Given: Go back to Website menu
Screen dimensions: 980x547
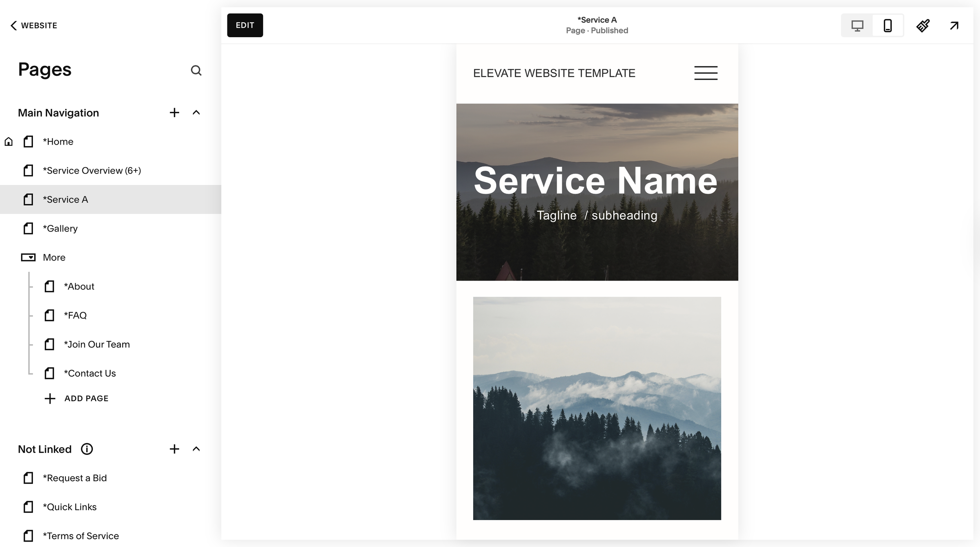Looking at the screenshot, I should pyautogui.click(x=34, y=25).
